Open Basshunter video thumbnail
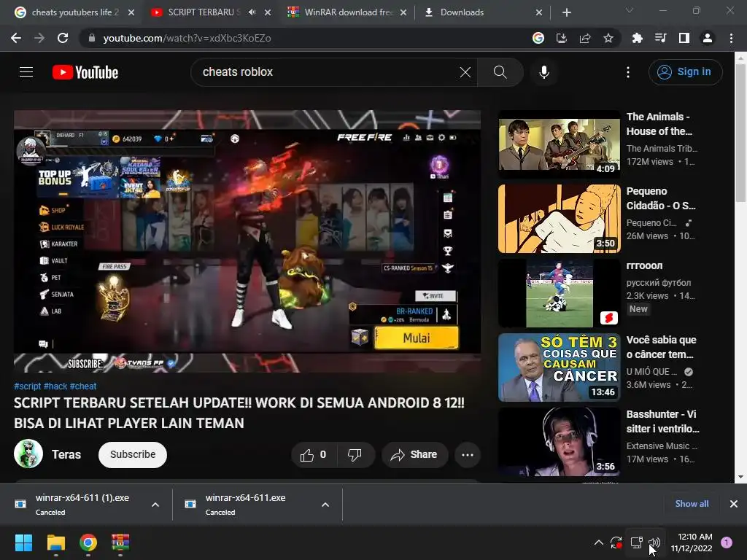This screenshot has width=747, height=560. tap(560, 442)
